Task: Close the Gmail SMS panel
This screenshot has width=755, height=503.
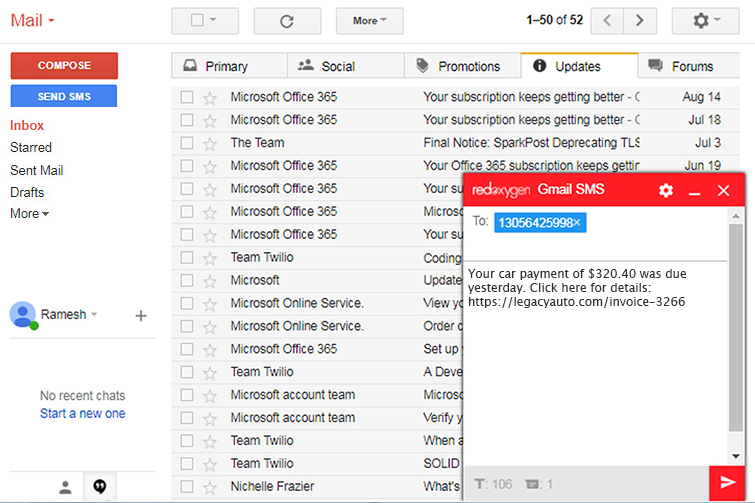Action: pyautogui.click(x=723, y=191)
